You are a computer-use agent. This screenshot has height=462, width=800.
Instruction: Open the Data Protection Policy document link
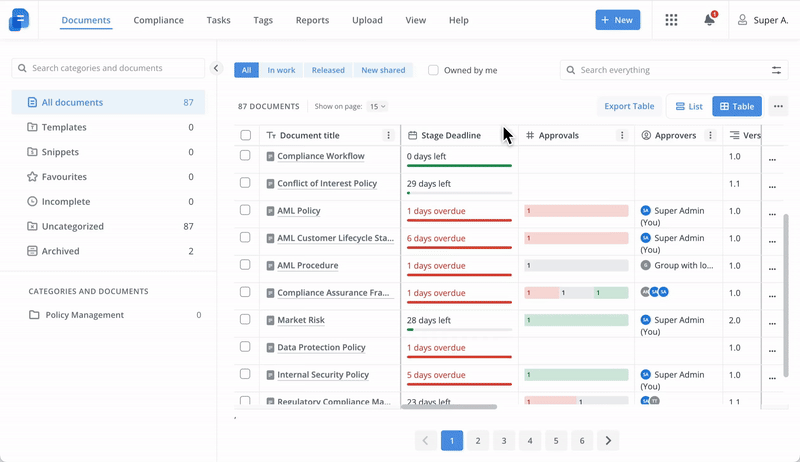coord(321,347)
